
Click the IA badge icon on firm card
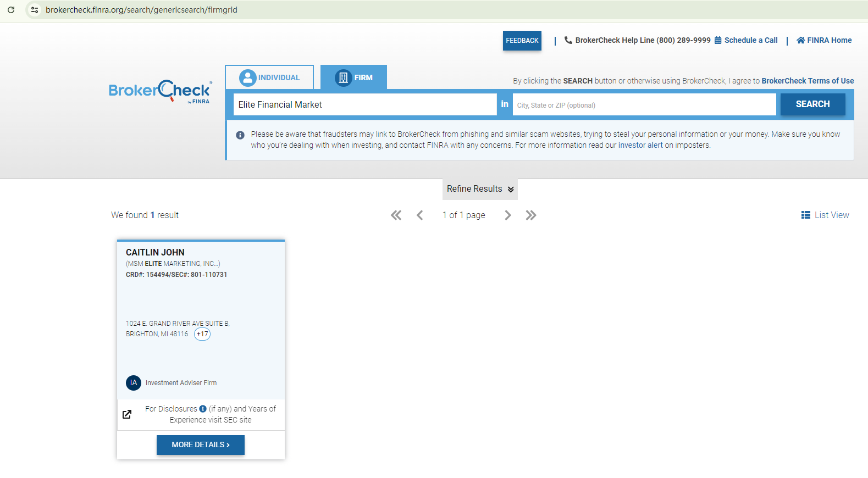click(x=134, y=383)
